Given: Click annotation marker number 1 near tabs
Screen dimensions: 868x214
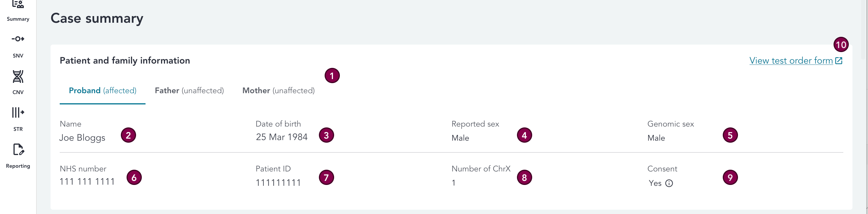Looking at the screenshot, I should 332,76.
